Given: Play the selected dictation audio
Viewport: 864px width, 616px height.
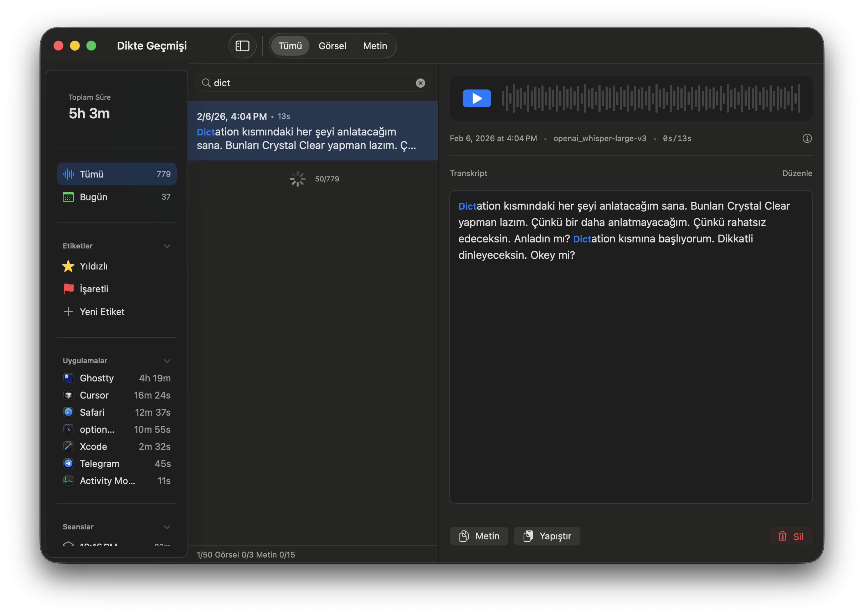Looking at the screenshot, I should [477, 98].
